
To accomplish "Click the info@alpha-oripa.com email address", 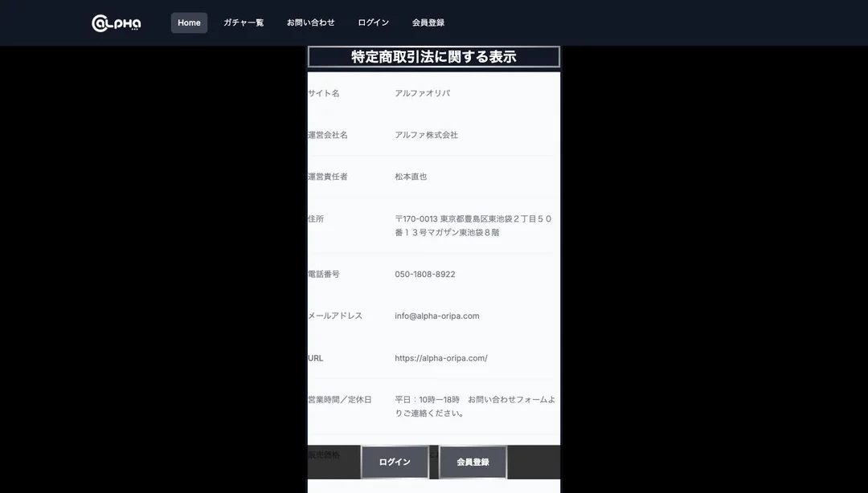I will pos(436,316).
